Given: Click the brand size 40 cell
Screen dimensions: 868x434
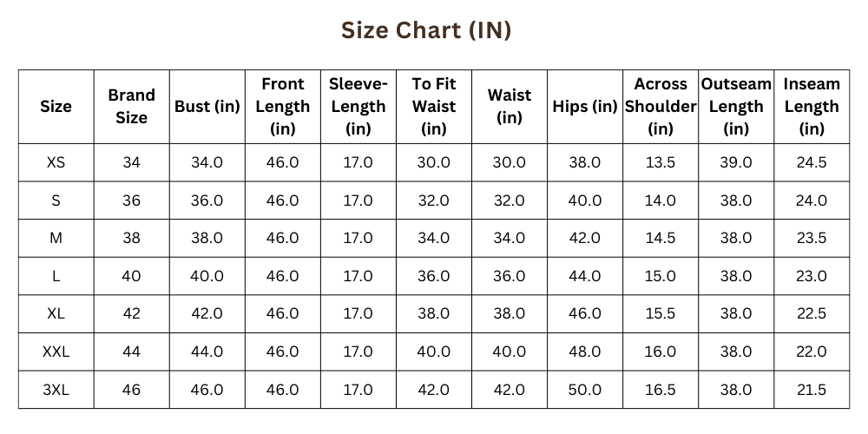Looking at the screenshot, I should click(131, 276).
